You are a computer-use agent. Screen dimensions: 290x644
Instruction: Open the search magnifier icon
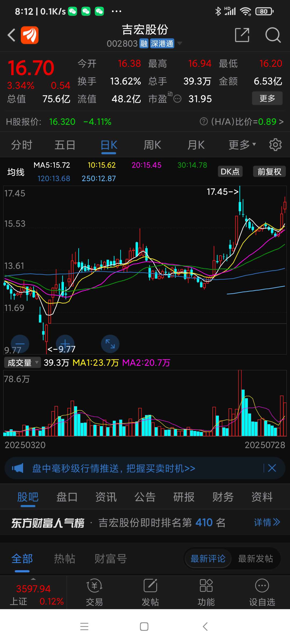tap(273, 35)
